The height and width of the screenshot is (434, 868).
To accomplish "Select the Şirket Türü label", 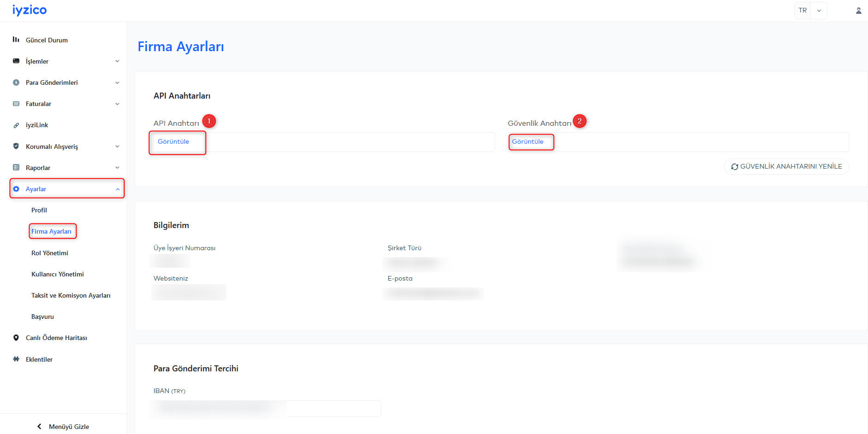I will click(x=404, y=248).
